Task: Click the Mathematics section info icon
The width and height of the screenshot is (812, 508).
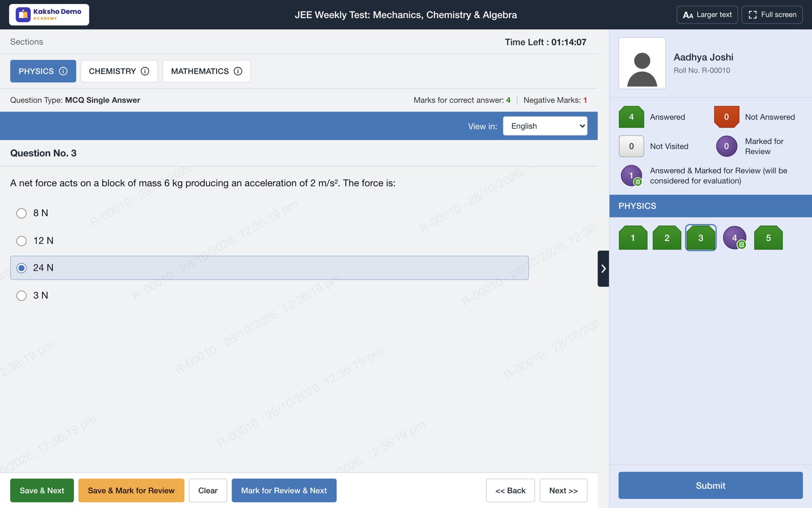Action: (238, 71)
